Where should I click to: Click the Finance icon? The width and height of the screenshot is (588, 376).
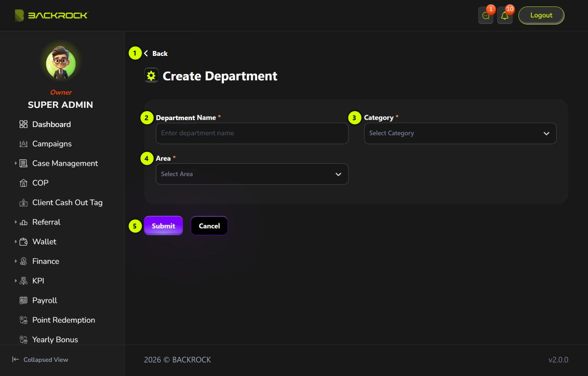click(x=24, y=262)
